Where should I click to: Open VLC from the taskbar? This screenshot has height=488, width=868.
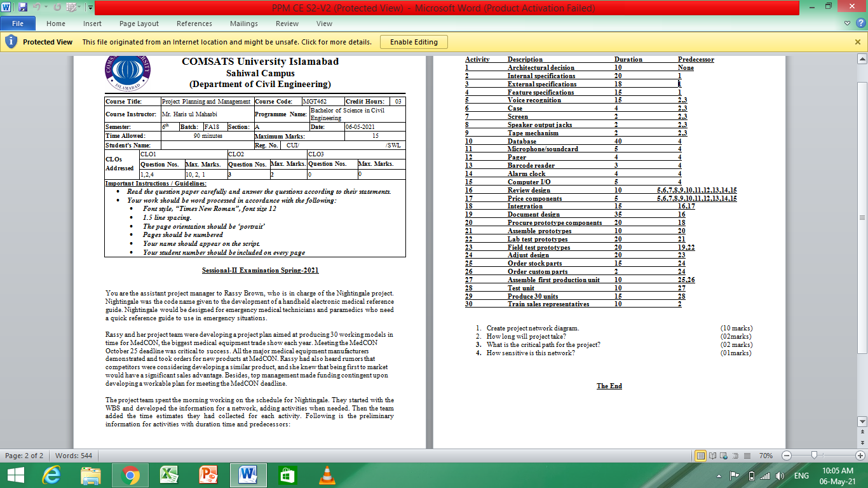328,475
